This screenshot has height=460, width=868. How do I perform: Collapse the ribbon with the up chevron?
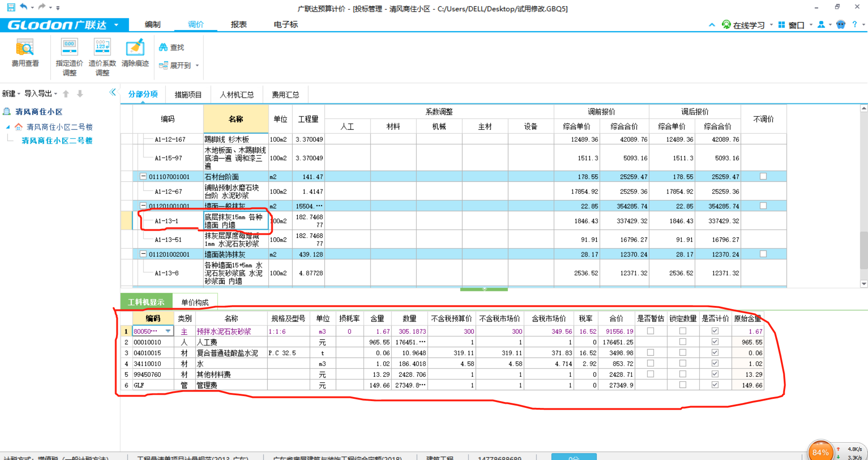712,25
